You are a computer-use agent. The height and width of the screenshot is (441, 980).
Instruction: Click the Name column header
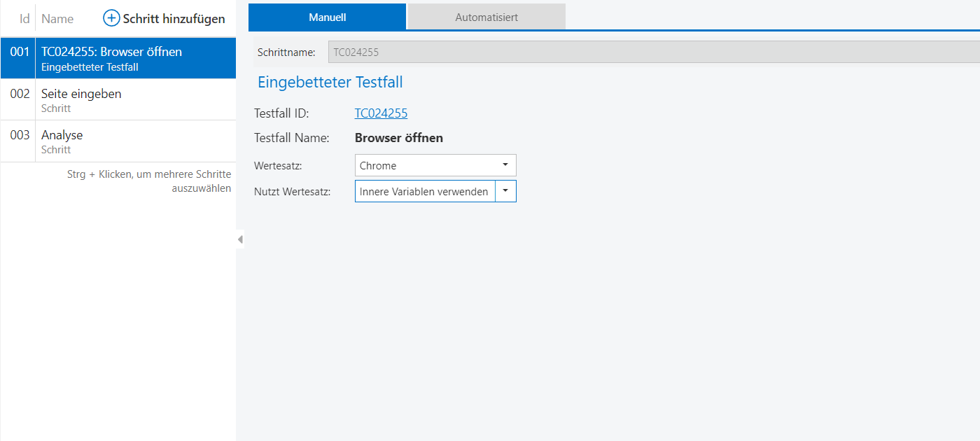click(x=57, y=20)
